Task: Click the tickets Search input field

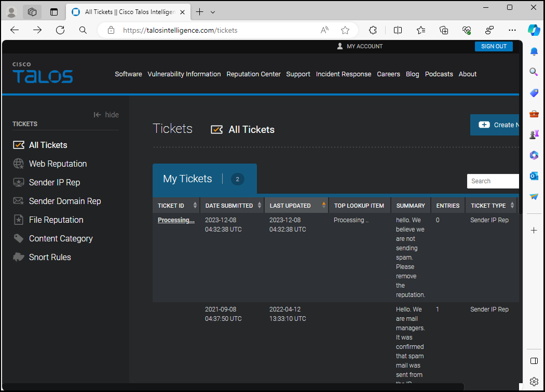Action: [493, 181]
